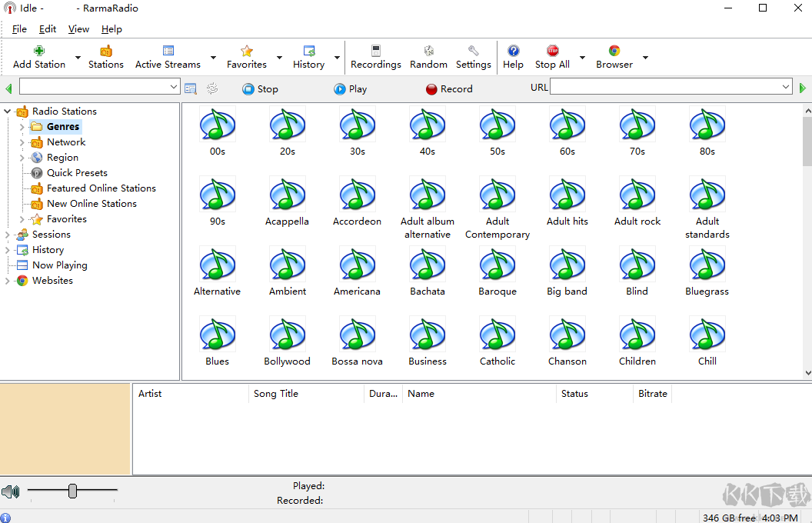812x523 pixels.
Task: Click the speaker mute icon
Action: (x=10, y=491)
